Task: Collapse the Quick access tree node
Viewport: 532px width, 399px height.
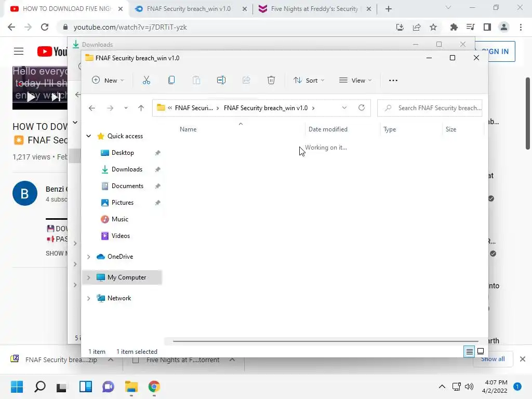Action: [x=88, y=136]
